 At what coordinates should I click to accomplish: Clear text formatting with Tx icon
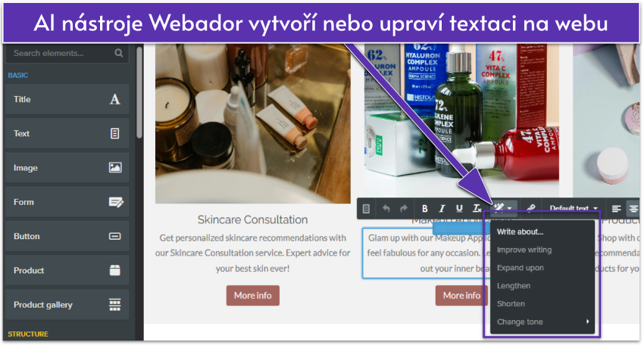pyautogui.click(x=477, y=208)
